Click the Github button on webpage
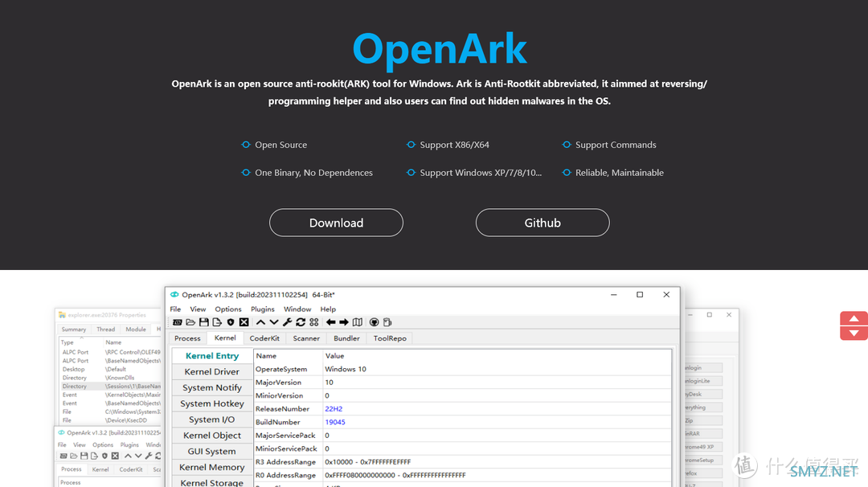Screen dimensions: 868x487 (x=542, y=223)
